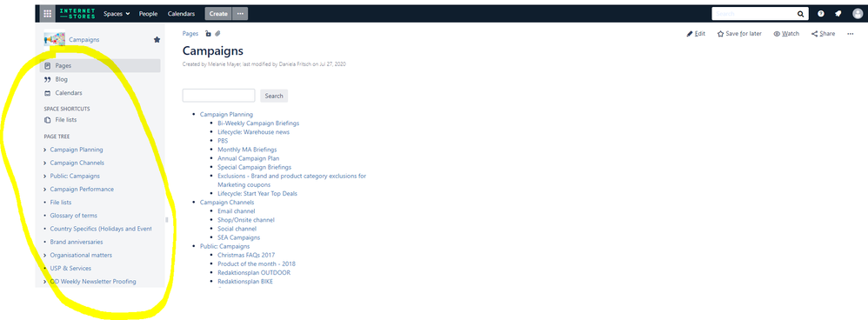The image size is (868, 320).
Task: Expand Campaign Performance in page tree
Action: [x=45, y=190]
